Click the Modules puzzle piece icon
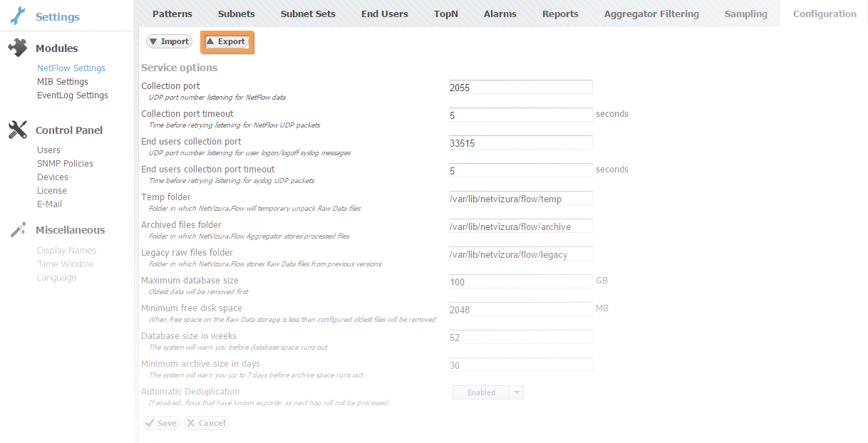 click(18, 48)
